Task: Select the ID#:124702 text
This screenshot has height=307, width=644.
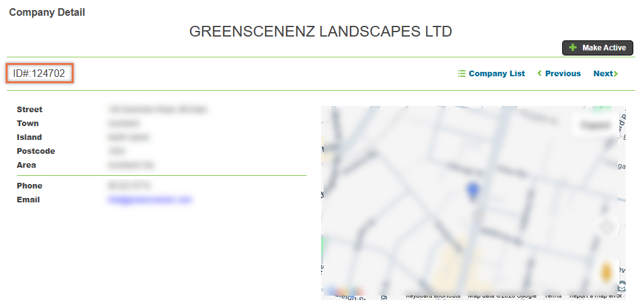Action: 39,74
